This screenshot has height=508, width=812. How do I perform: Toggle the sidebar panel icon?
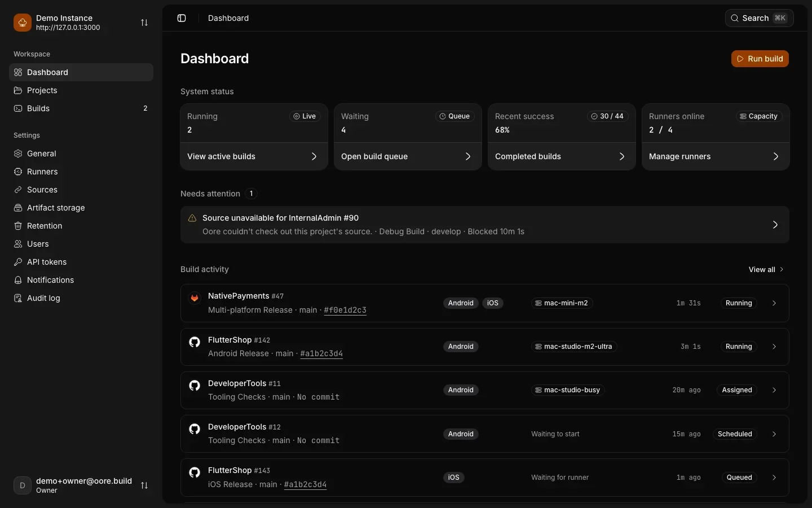182,18
